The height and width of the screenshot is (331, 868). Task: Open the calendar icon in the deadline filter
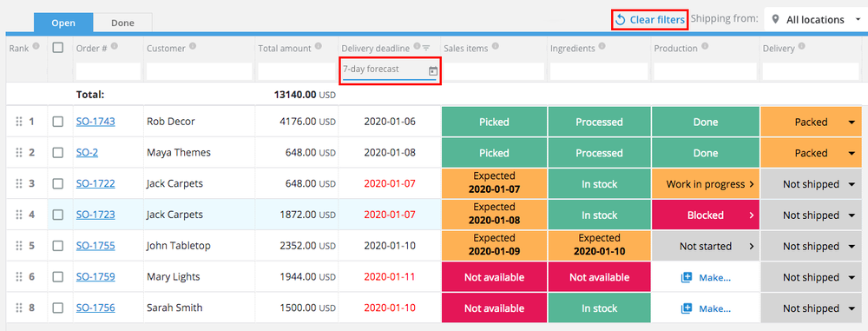(x=433, y=70)
